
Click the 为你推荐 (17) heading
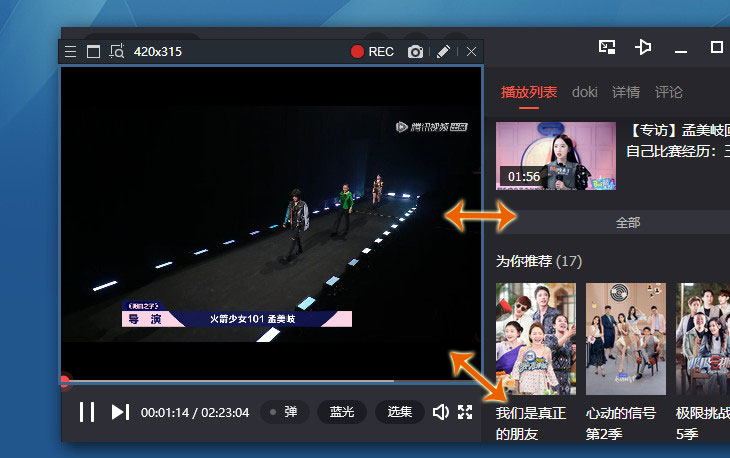point(539,261)
